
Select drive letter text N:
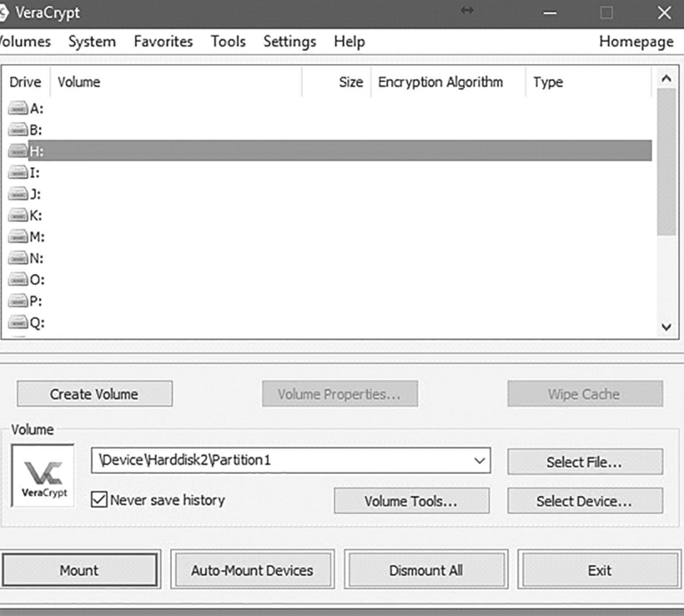(37, 258)
